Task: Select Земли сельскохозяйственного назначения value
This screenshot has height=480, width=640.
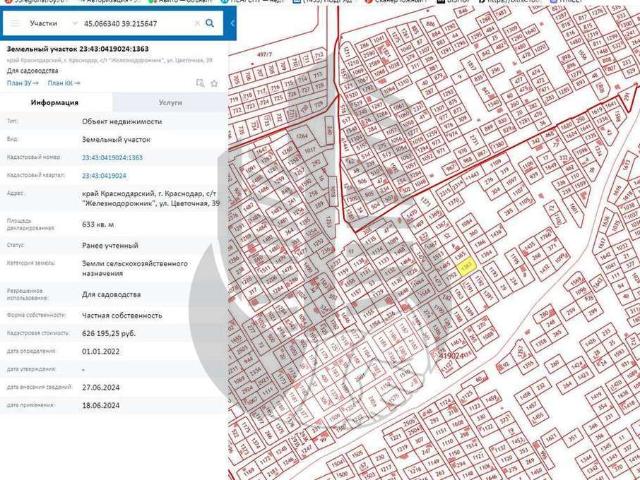Action: click(135, 268)
